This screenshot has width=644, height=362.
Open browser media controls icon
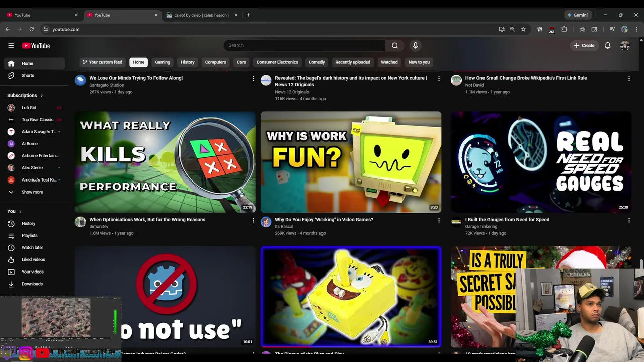coord(612,29)
